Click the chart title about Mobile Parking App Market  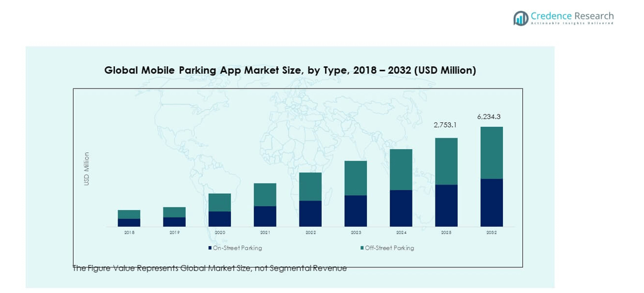point(290,70)
